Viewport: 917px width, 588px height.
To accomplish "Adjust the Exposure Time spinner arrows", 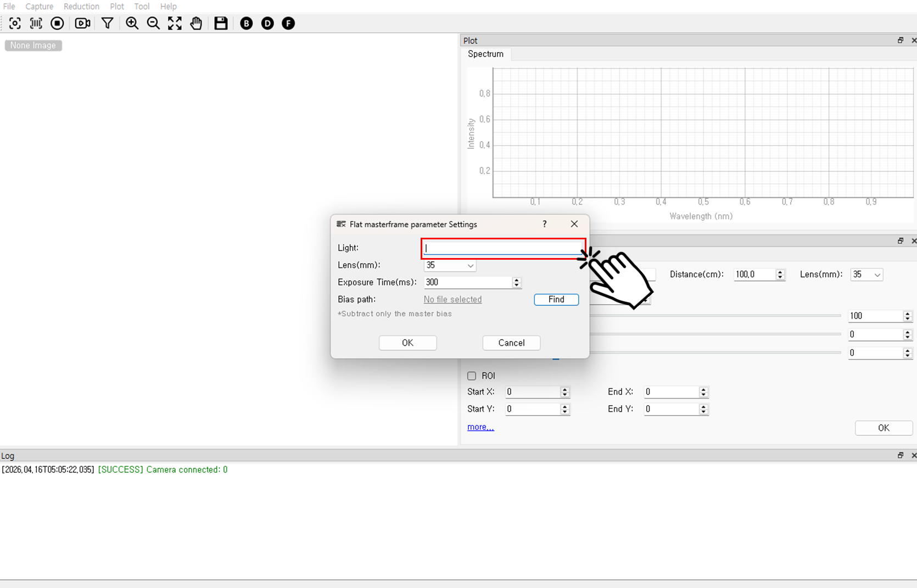I will [516, 282].
